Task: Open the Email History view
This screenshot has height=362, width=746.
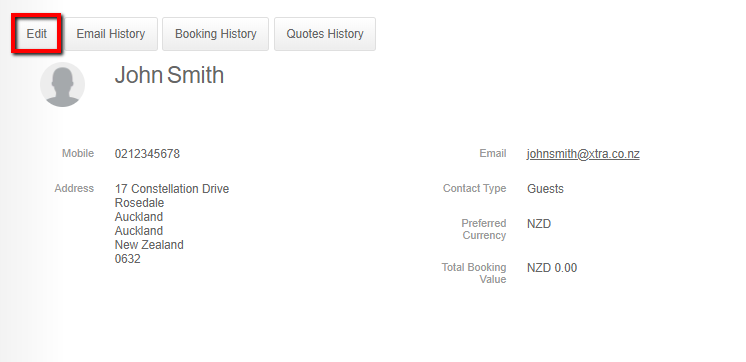Action: point(111,34)
